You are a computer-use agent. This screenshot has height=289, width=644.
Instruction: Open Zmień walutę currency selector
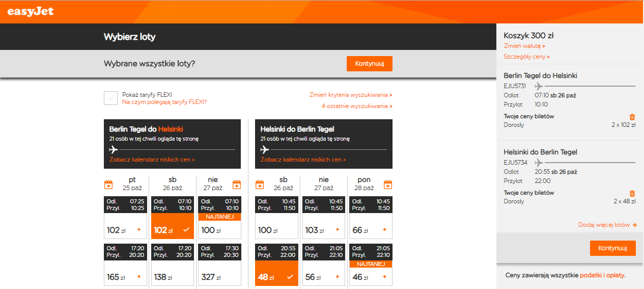524,46
